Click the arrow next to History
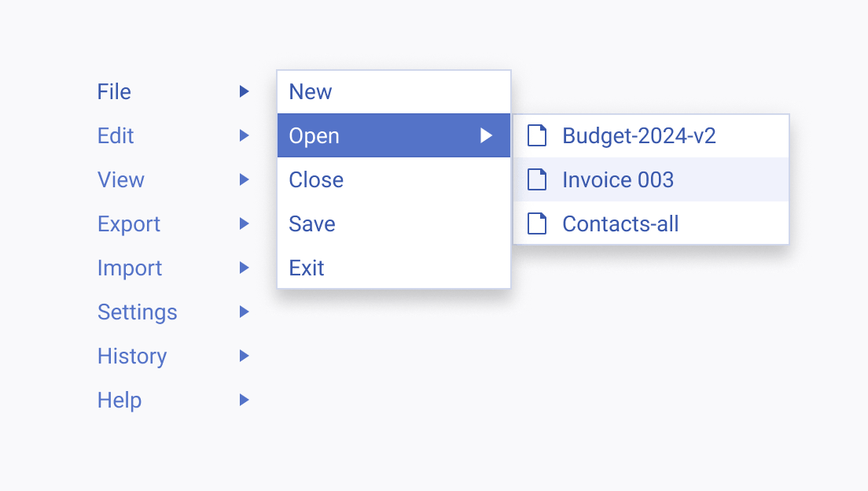This screenshot has height=491, width=868. [x=244, y=356]
